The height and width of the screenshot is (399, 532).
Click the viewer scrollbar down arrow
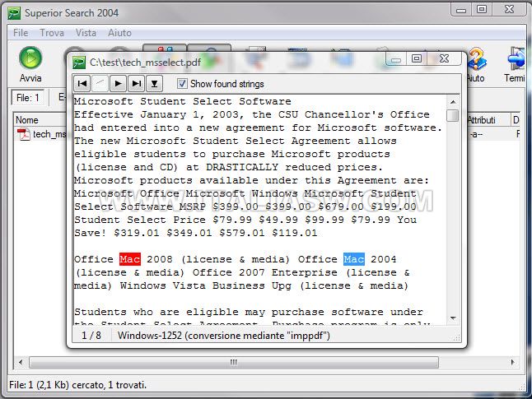[x=453, y=318]
